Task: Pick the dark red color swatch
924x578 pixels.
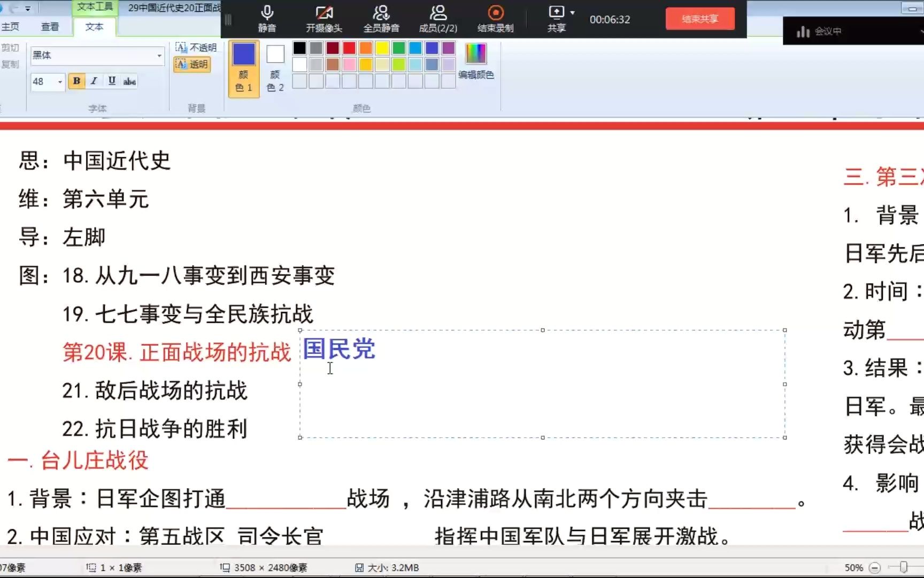Action: click(333, 48)
